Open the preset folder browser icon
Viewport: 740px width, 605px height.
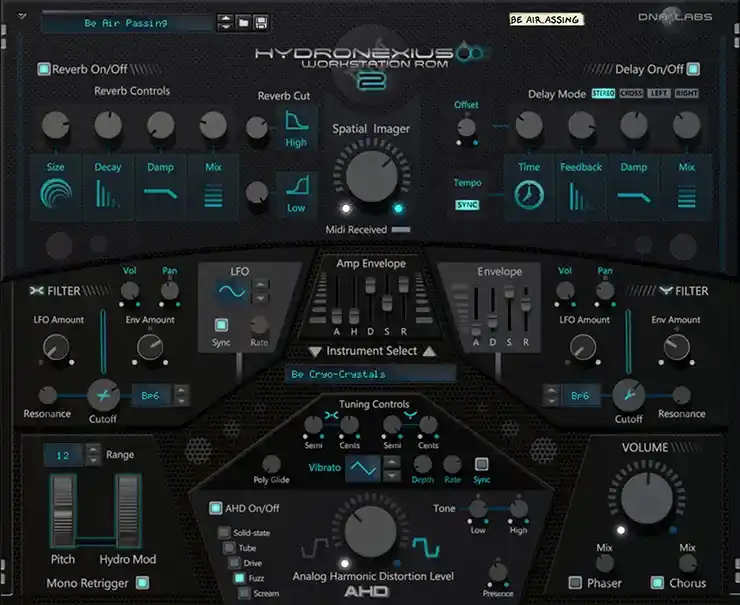244,22
